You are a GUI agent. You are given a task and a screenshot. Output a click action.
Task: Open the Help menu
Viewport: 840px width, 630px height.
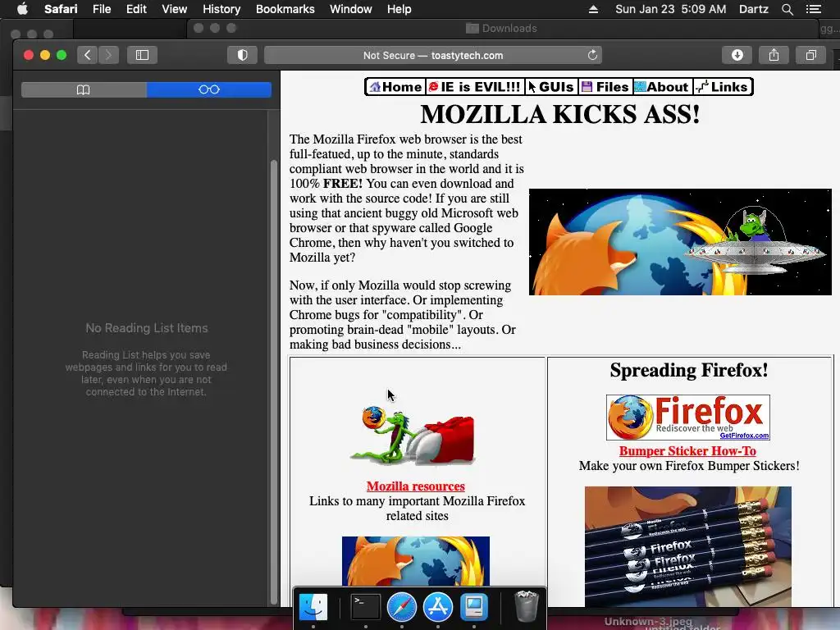click(x=399, y=9)
